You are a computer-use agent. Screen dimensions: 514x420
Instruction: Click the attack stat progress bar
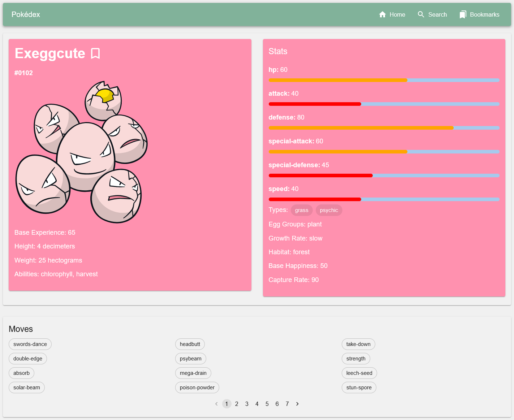point(384,104)
